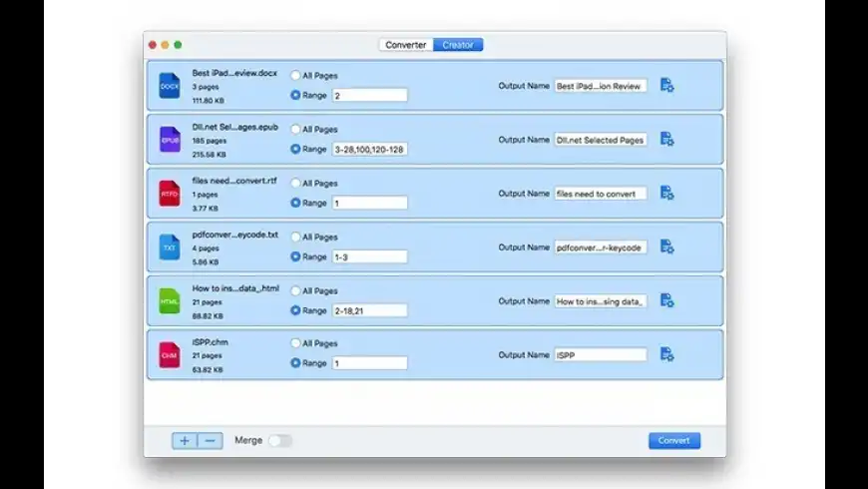This screenshot has height=489, width=868.
Task: Click file name How to ins...data_.html
Action: [x=235, y=288]
